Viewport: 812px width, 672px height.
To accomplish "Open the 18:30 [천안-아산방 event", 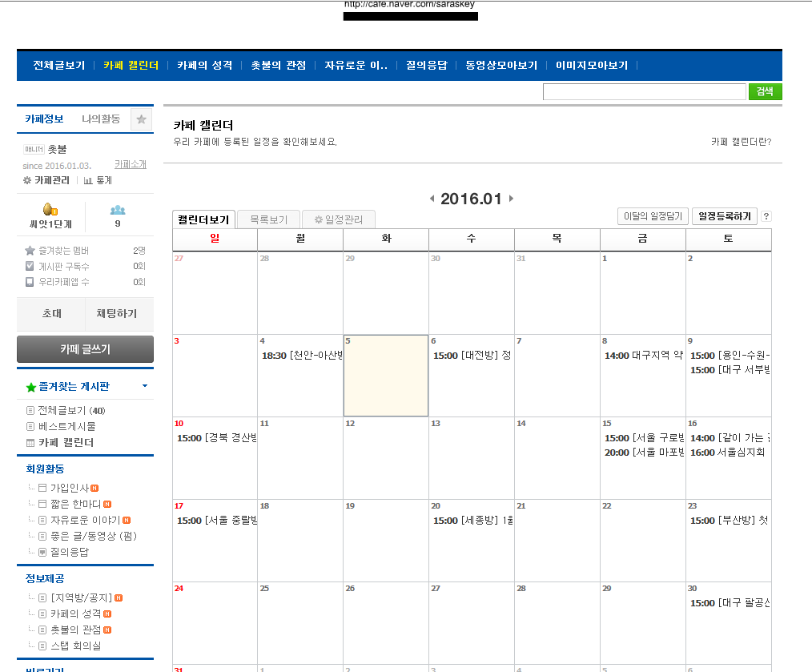I will pyautogui.click(x=302, y=356).
